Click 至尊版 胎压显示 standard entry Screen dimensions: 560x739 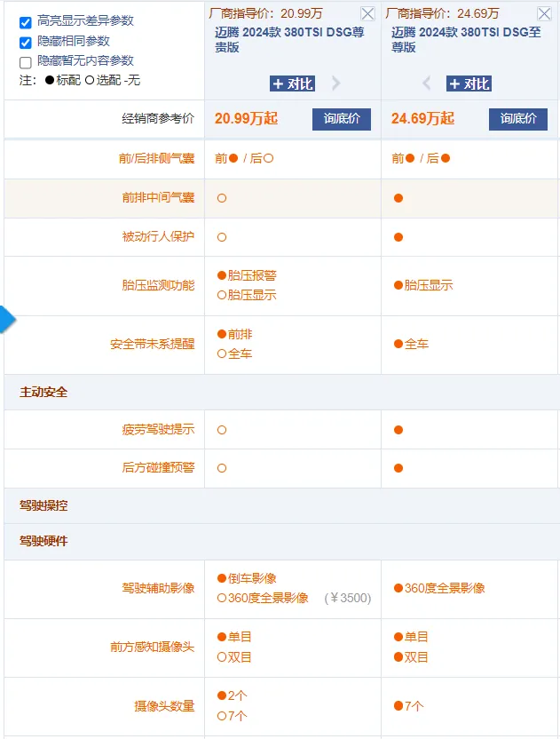pyautogui.click(x=423, y=285)
